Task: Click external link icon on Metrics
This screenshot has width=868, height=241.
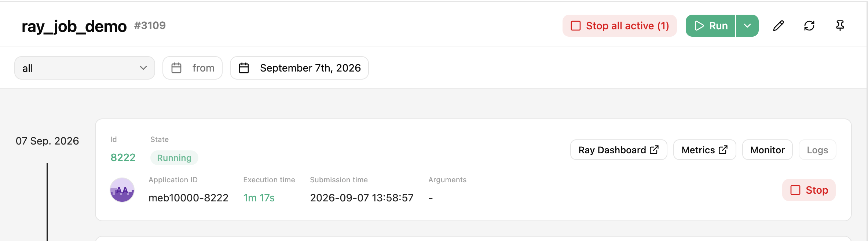Action: [723, 150]
